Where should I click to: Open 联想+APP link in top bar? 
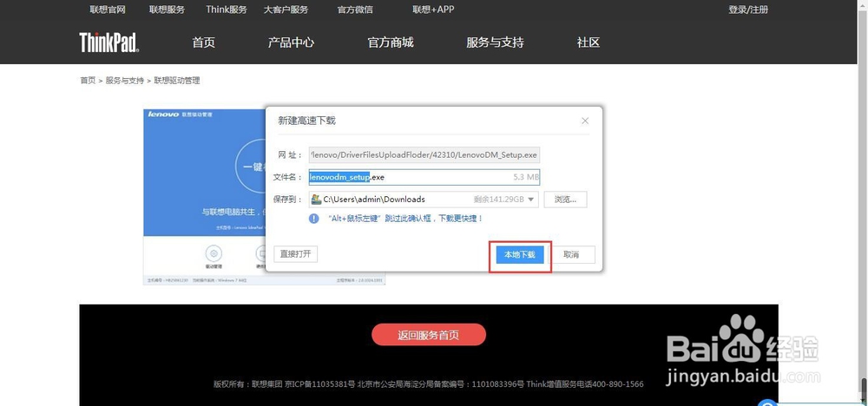click(433, 10)
